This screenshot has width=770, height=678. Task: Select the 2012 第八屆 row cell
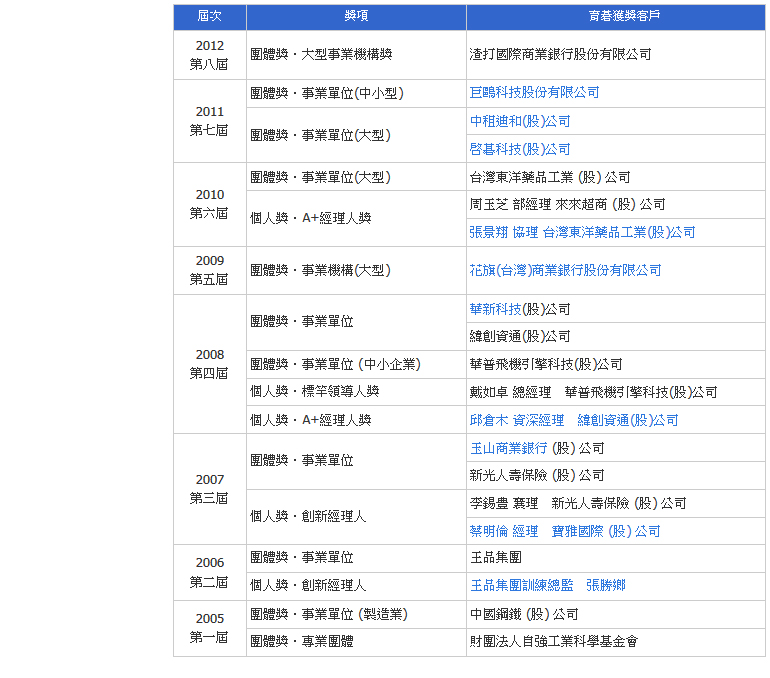[x=209, y=55]
